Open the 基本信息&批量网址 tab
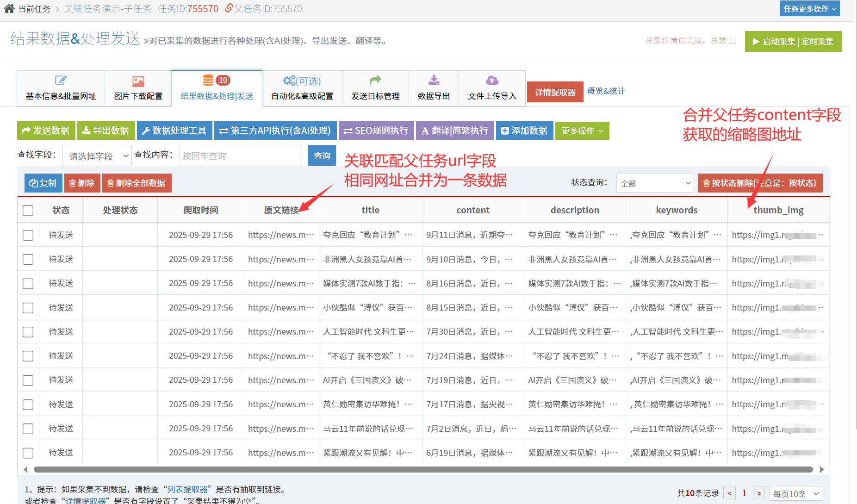 click(61, 88)
